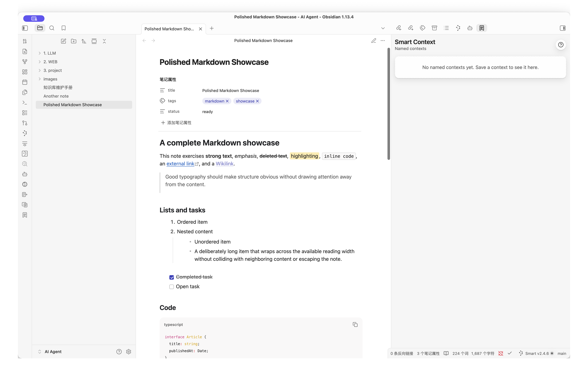Navigate forward in note history
The height and width of the screenshot is (382, 588).
tap(153, 41)
